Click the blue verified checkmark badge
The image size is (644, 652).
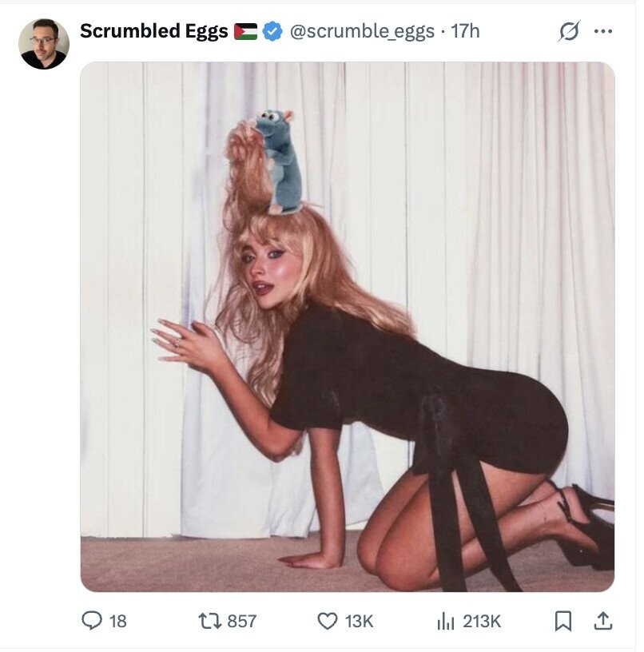pos(272,32)
